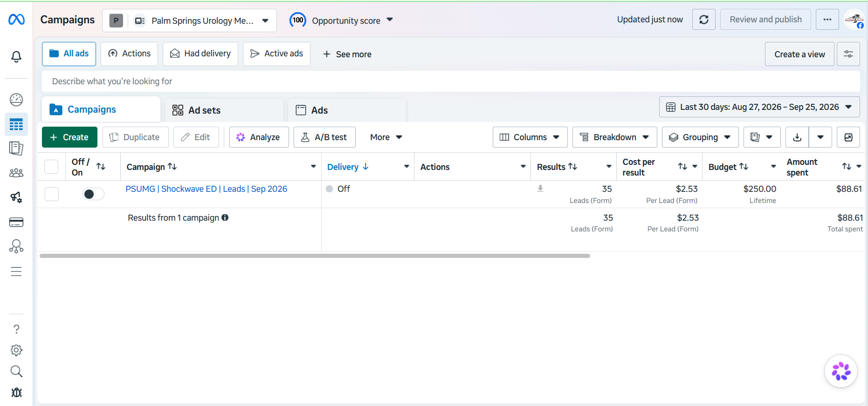
Task: Switch to the Ad sets tab
Action: pyautogui.click(x=224, y=110)
